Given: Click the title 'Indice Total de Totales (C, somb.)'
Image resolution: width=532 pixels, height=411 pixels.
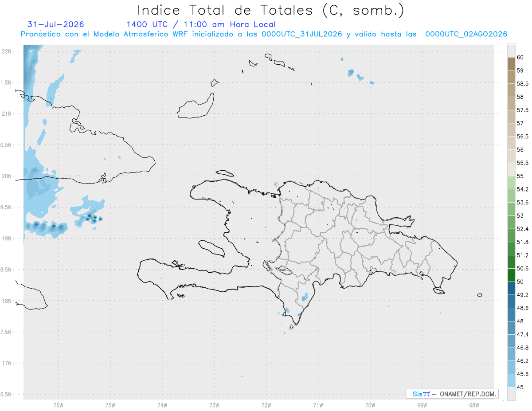Looking at the screenshot, I should coord(271,10).
